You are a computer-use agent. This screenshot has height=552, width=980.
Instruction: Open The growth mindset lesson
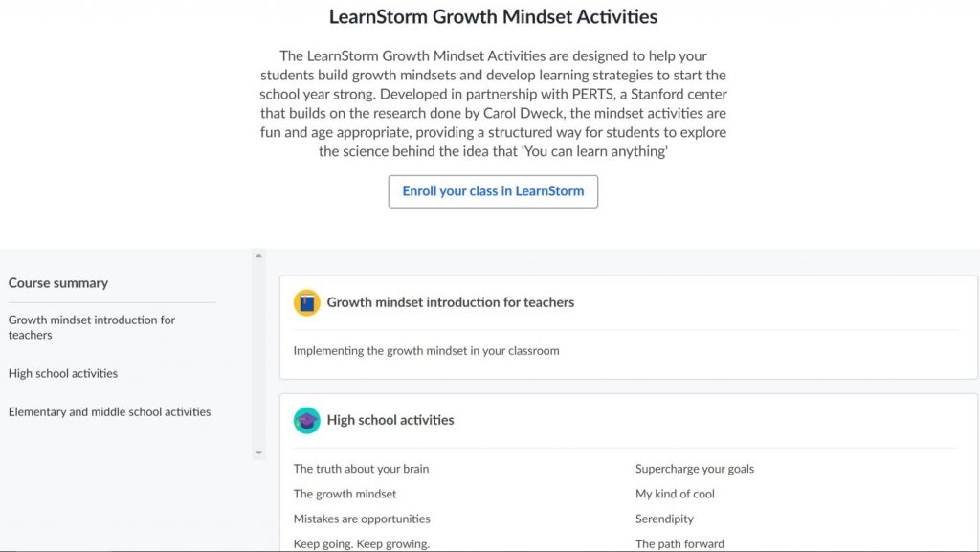click(345, 494)
